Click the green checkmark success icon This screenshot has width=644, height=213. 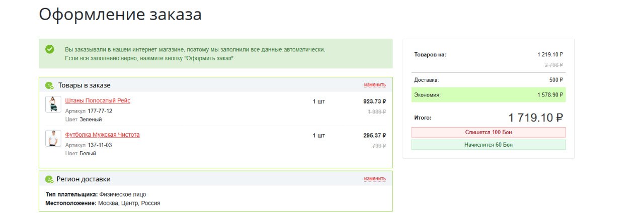[50, 49]
